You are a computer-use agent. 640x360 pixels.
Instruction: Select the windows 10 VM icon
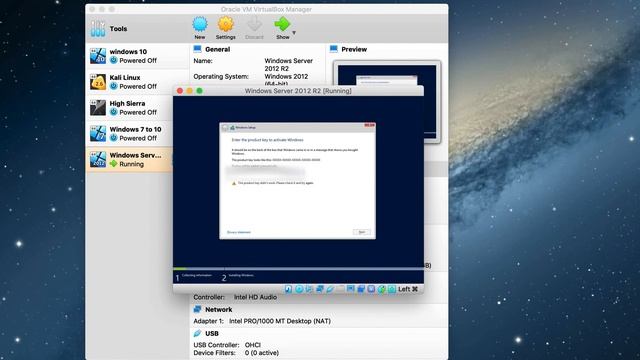pos(98,56)
